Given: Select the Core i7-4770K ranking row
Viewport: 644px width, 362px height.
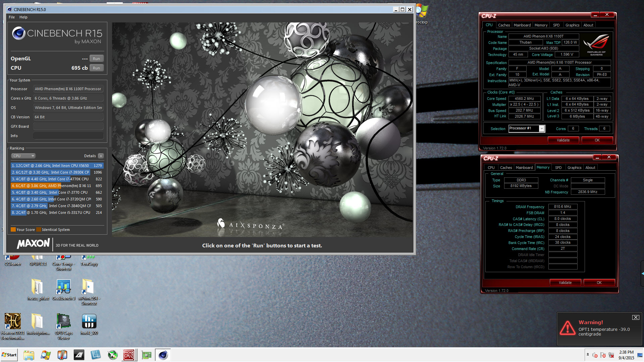Looking at the screenshot, I should click(57, 179).
